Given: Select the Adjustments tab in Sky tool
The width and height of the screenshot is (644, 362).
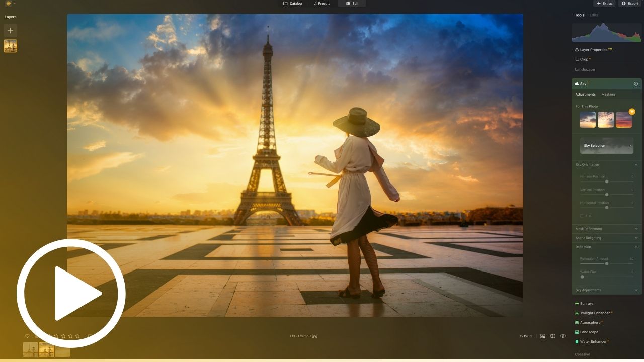Looking at the screenshot, I should tap(586, 94).
